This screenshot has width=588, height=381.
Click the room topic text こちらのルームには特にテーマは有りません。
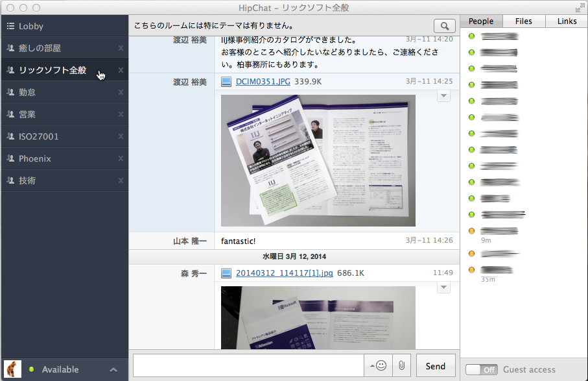click(x=214, y=25)
